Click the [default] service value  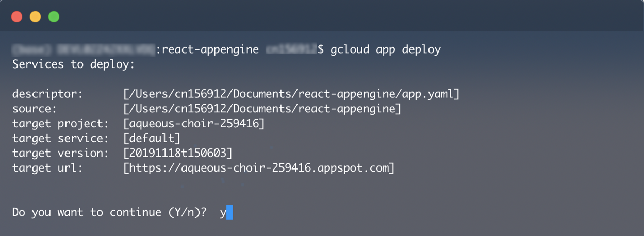(152, 138)
